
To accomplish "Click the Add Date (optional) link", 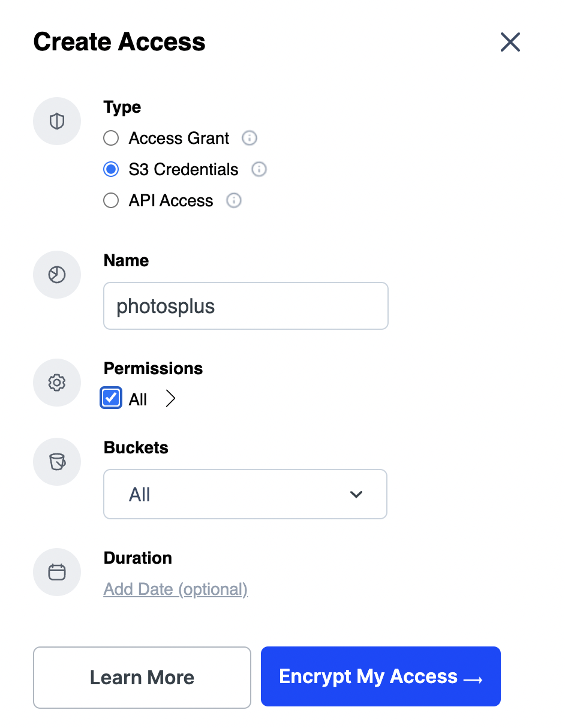I will tap(176, 589).
